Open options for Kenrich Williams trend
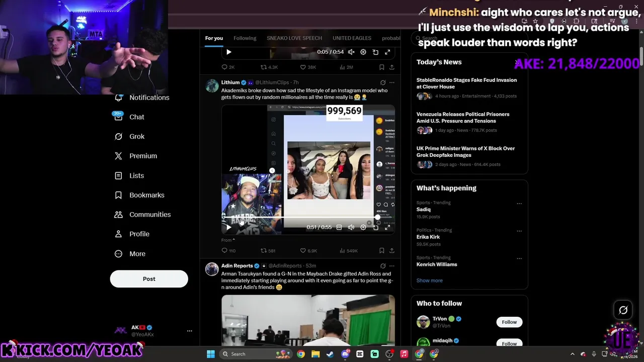 pyautogui.click(x=519, y=258)
